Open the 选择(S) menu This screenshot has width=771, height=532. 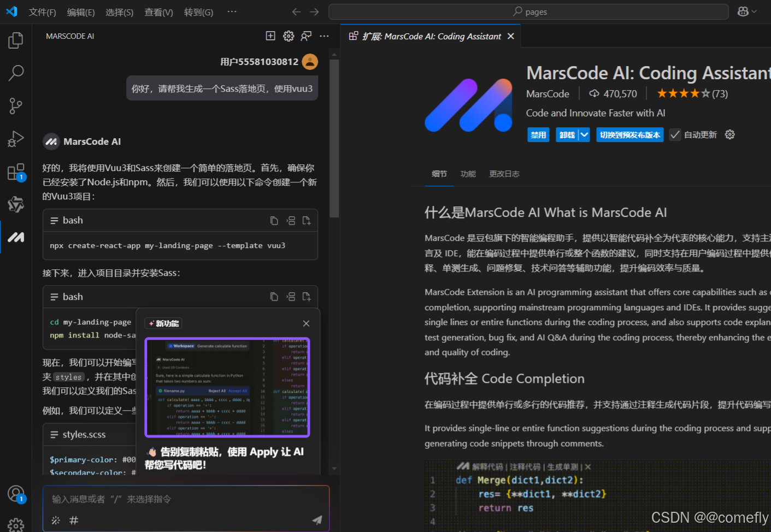tap(119, 12)
